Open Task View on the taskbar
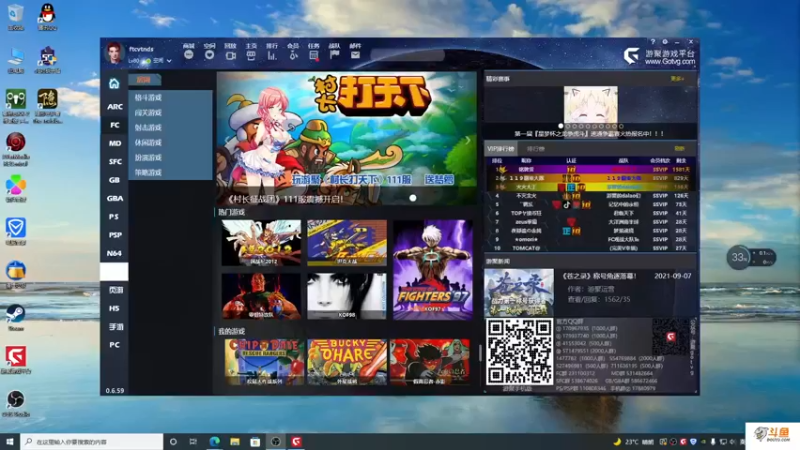 [193, 441]
